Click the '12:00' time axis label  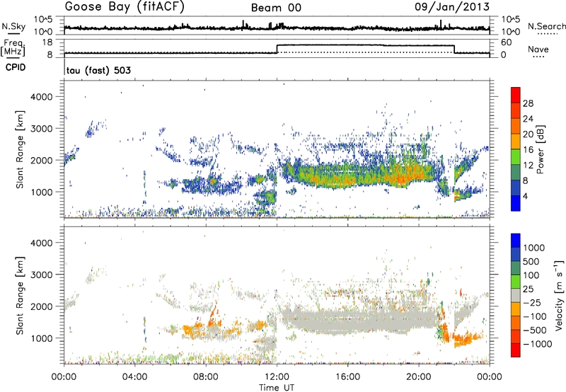tap(276, 377)
